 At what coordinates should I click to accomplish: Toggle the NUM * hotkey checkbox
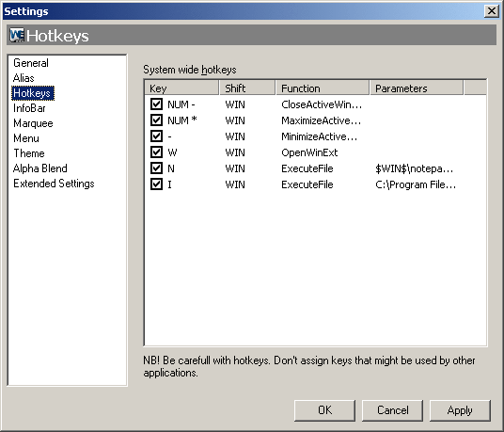[x=156, y=120]
